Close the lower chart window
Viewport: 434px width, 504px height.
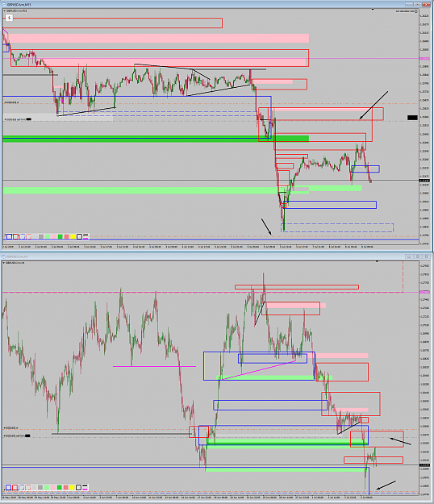pos(426,256)
